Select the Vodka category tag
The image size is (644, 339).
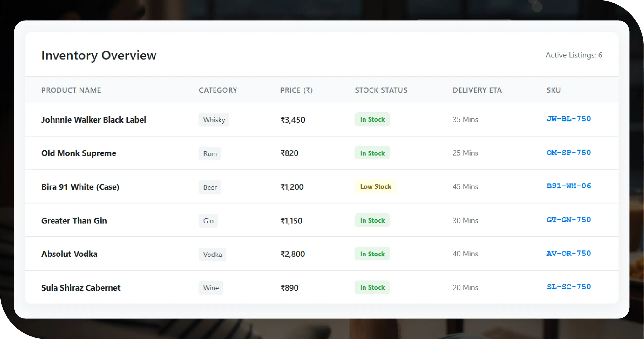coord(212,255)
